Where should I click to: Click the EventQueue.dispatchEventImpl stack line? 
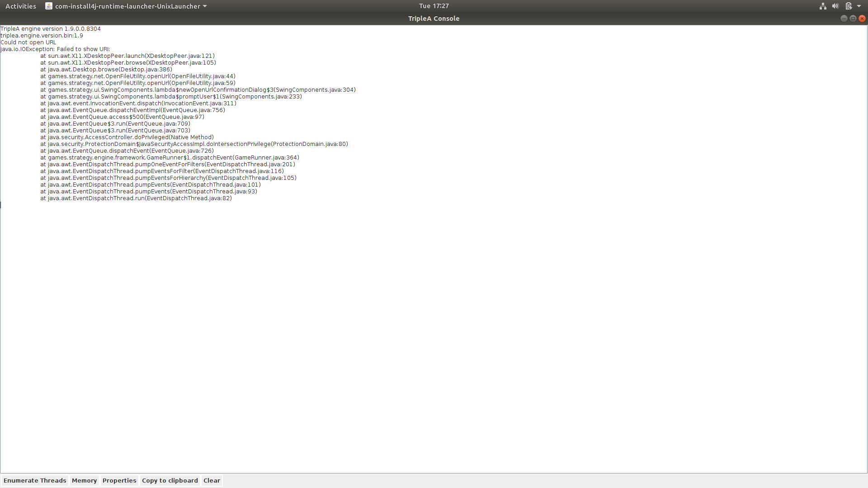pos(132,110)
